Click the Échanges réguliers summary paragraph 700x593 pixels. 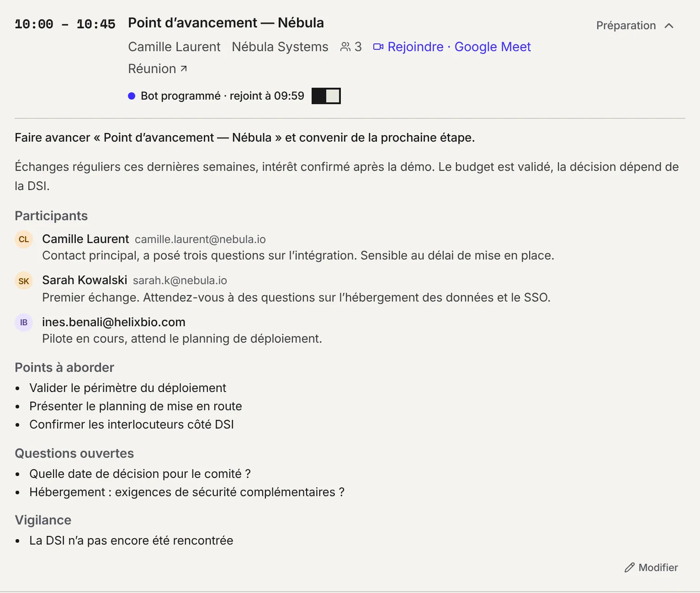point(347,176)
